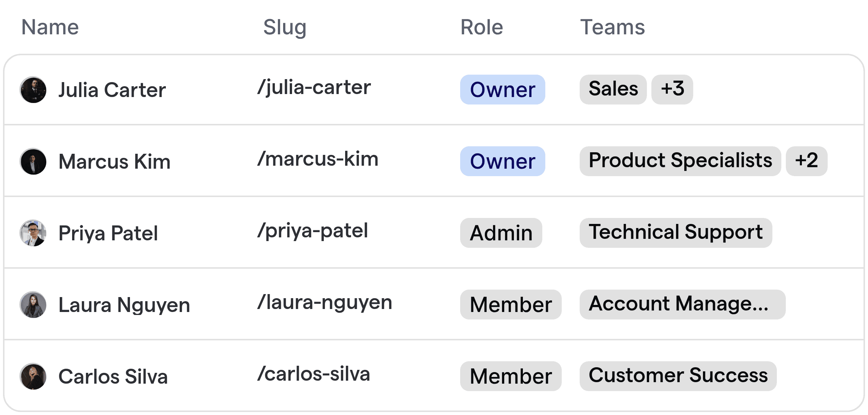
Task: Sort by the Role column header
Action: coord(481,27)
